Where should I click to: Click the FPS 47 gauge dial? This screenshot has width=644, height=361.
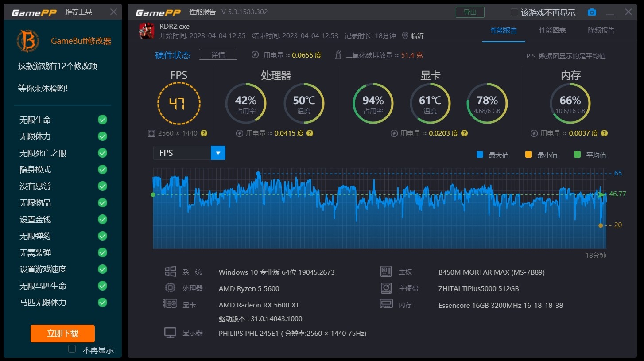[x=179, y=103]
